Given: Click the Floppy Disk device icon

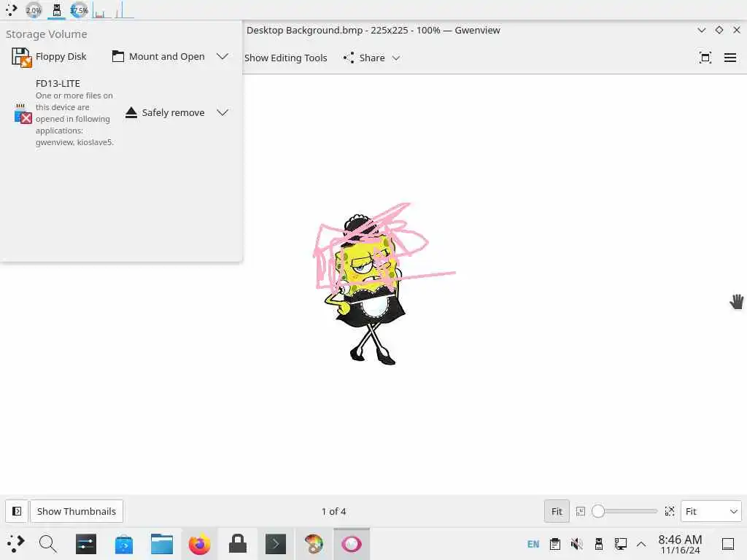Looking at the screenshot, I should point(21,57).
